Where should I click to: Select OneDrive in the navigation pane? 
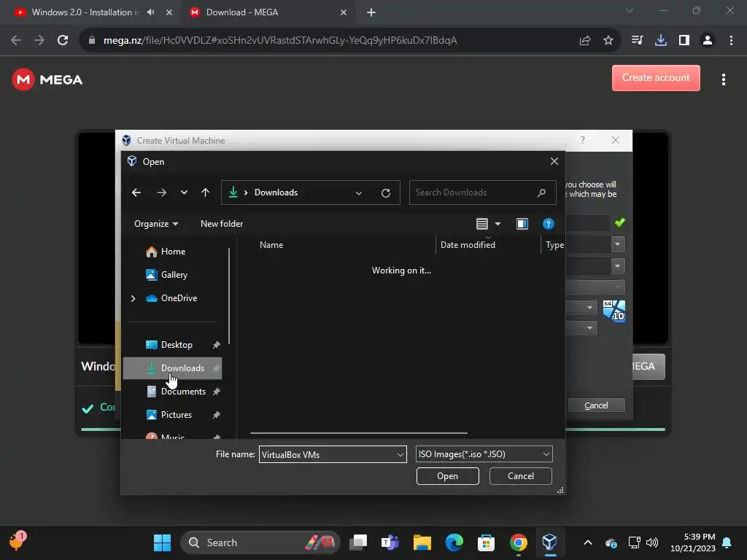179,298
